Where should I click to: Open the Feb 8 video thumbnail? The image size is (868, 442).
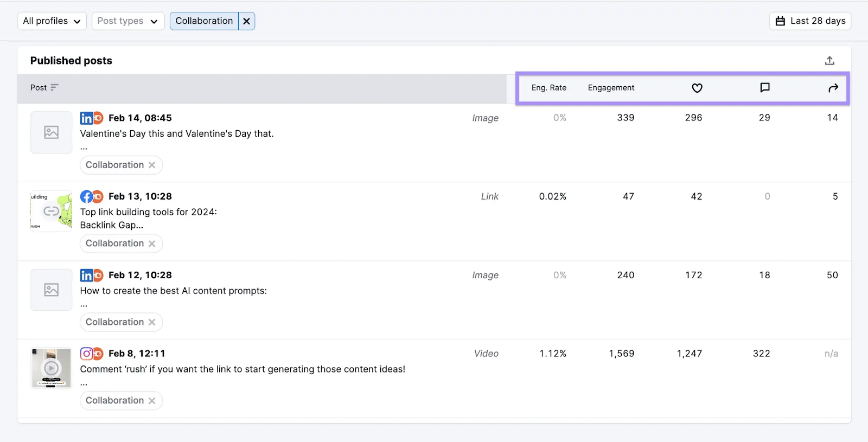click(x=51, y=368)
